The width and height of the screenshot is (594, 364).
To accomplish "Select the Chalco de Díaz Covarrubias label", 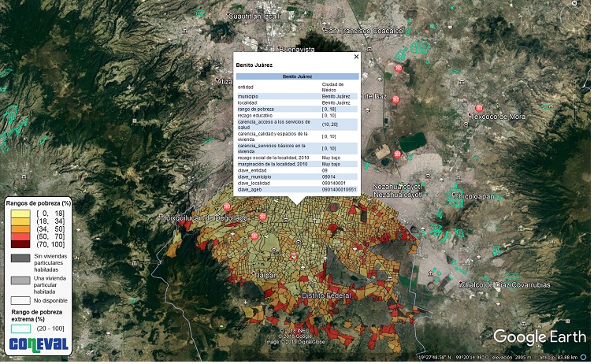I will [505, 284].
